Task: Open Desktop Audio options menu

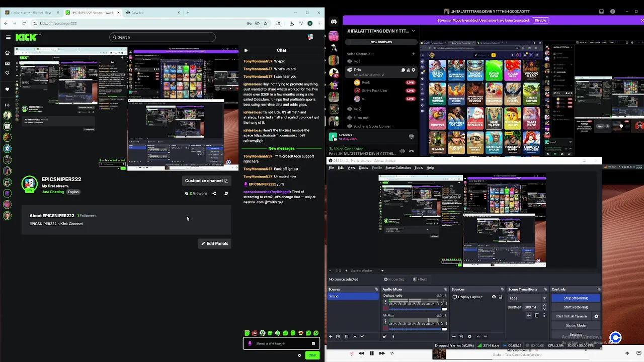Action: 385,301
